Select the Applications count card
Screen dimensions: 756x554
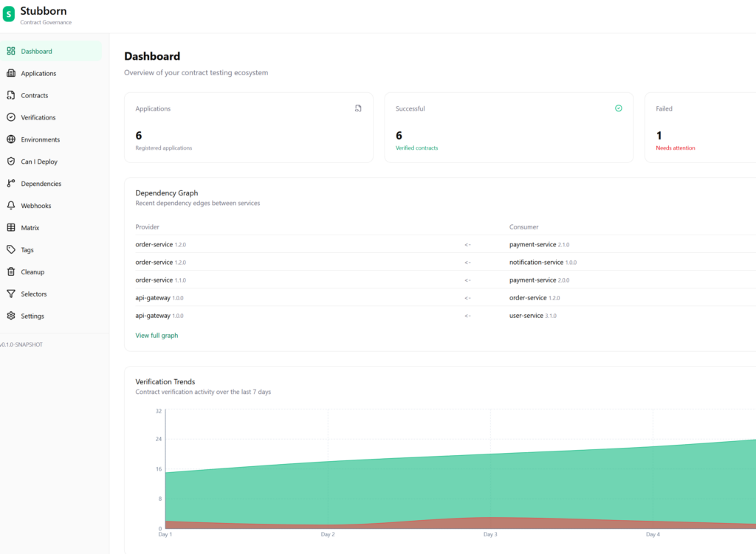[248, 128]
